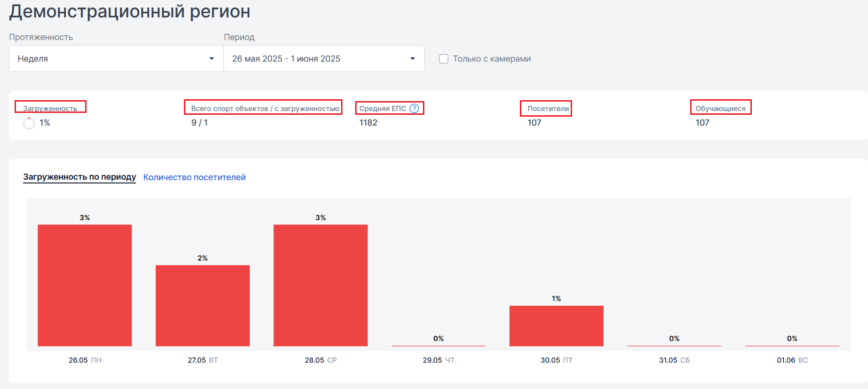Click the Средняя ЕПС metric label
The width and height of the screenshot is (868, 389).
point(382,108)
